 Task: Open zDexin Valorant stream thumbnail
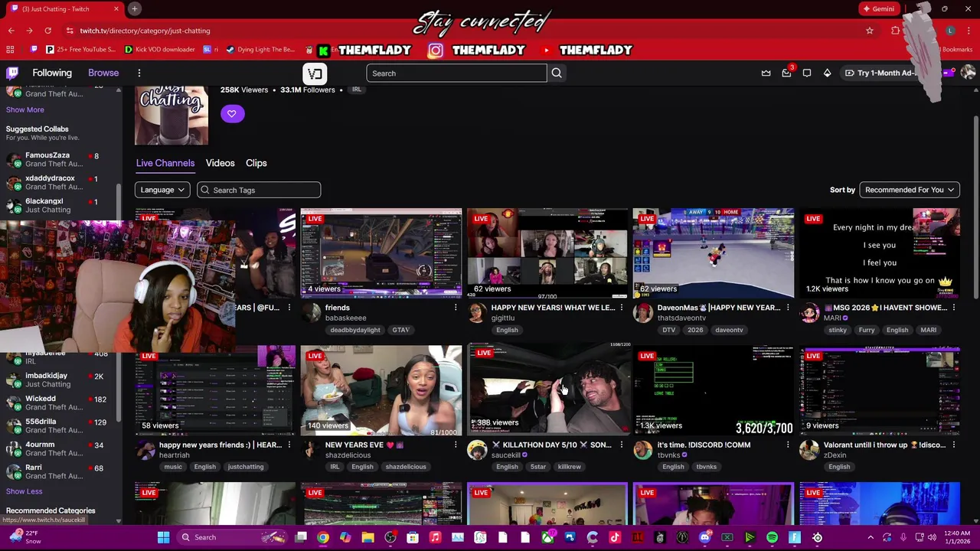click(x=880, y=390)
